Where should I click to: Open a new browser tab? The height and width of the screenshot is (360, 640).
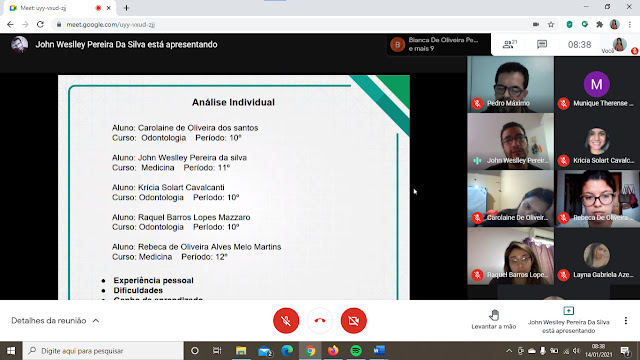[x=126, y=8]
